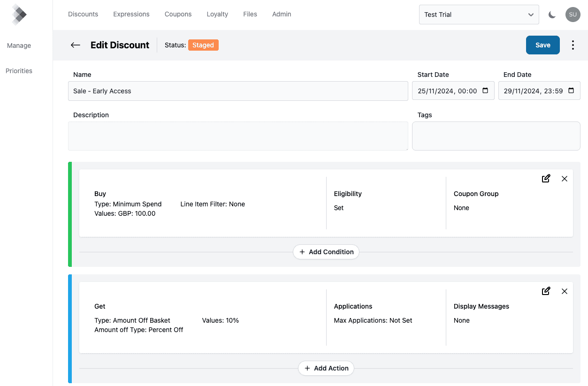Open the Admin menu item
The width and height of the screenshot is (588, 386).
click(281, 14)
